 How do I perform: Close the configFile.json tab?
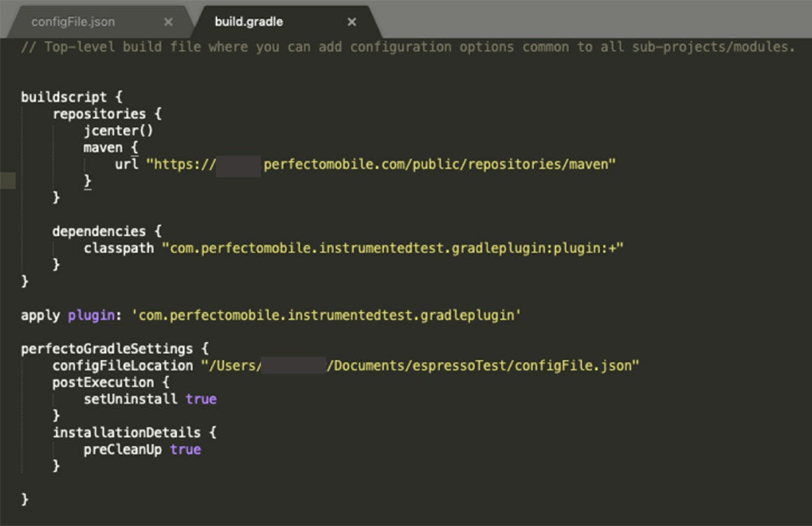coord(168,22)
